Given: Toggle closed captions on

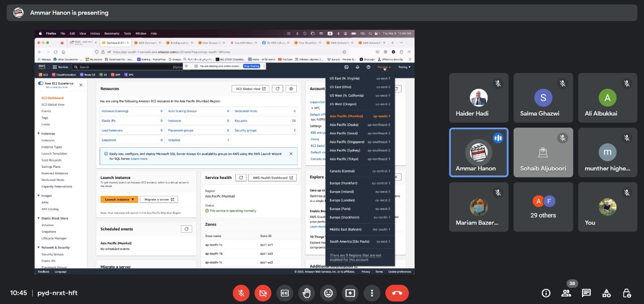Looking at the screenshot, I should tap(285, 293).
